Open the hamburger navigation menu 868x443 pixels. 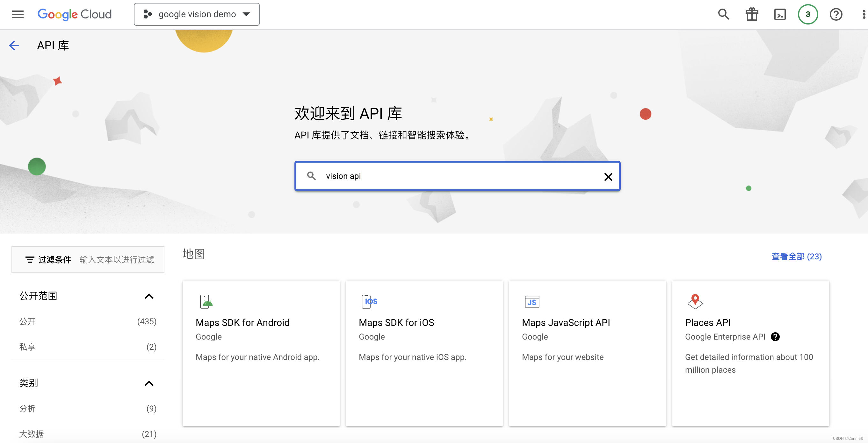(x=18, y=14)
